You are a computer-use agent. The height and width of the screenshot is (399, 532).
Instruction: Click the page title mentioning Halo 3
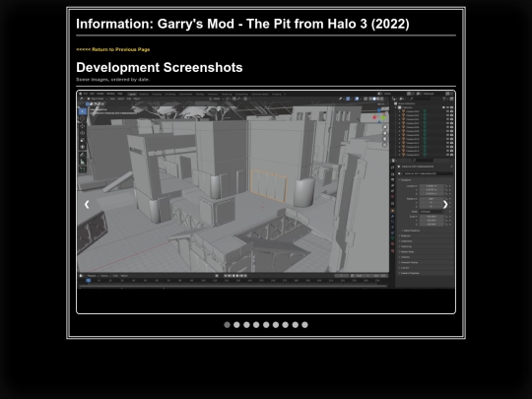(x=242, y=24)
